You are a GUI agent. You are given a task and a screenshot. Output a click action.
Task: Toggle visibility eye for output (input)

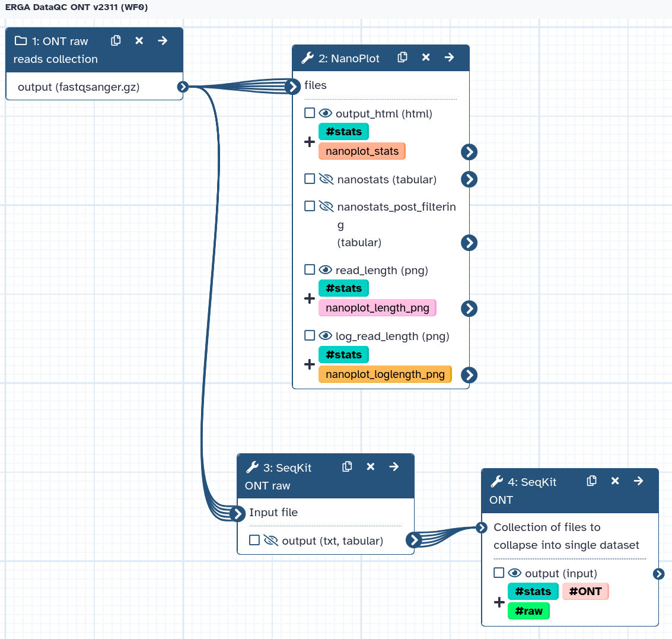[x=515, y=573]
